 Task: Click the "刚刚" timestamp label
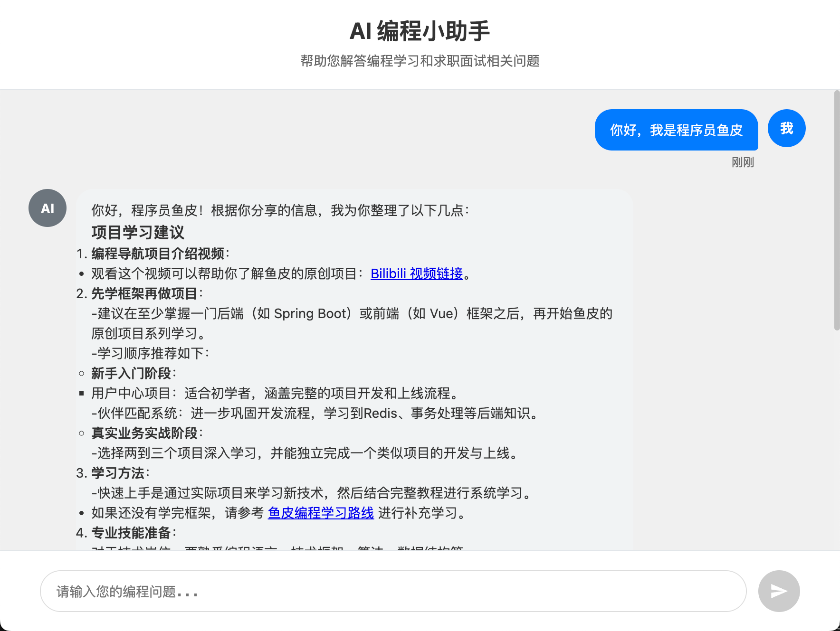click(x=744, y=162)
